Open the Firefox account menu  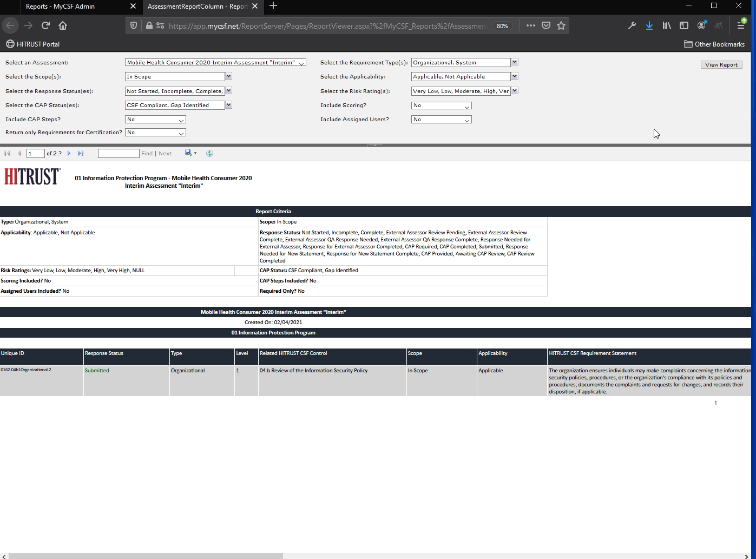pos(701,25)
